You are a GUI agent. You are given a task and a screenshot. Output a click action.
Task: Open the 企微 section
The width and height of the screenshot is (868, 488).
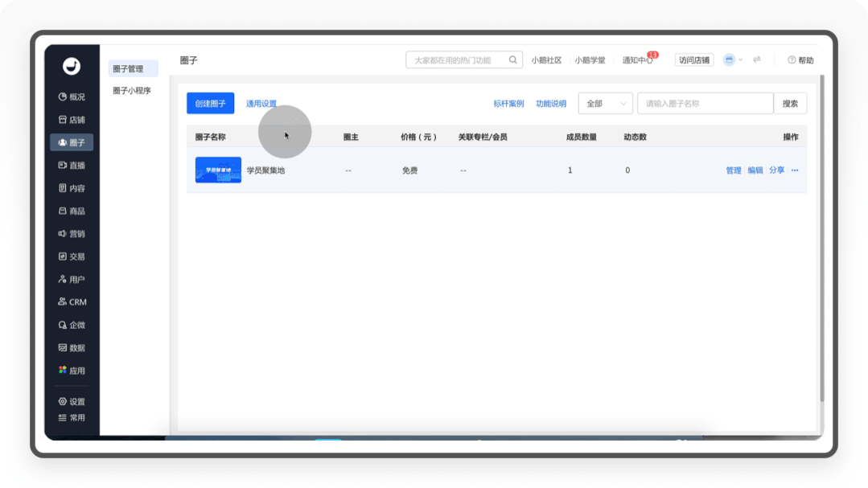tap(72, 325)
